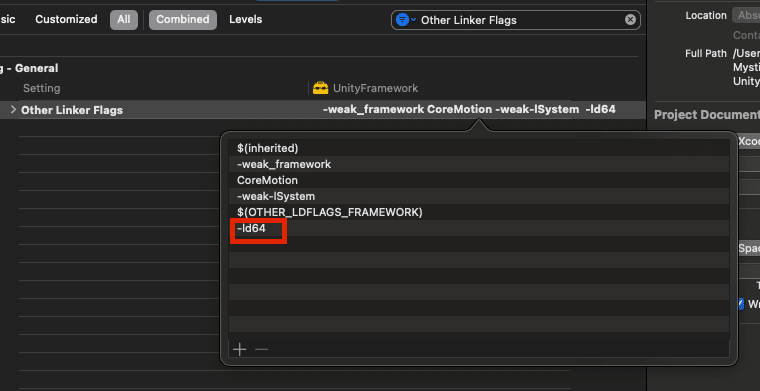The width and height of the screenshot is (760, 391).
Task: Click the Full Path label
Action: pos(706,53)
